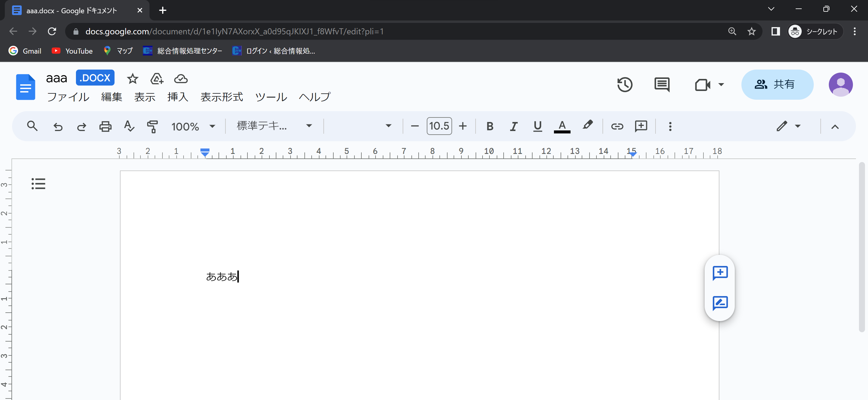Click the document title aaa
This screenshot has height=400, width=868.
(x=57, y=78)
